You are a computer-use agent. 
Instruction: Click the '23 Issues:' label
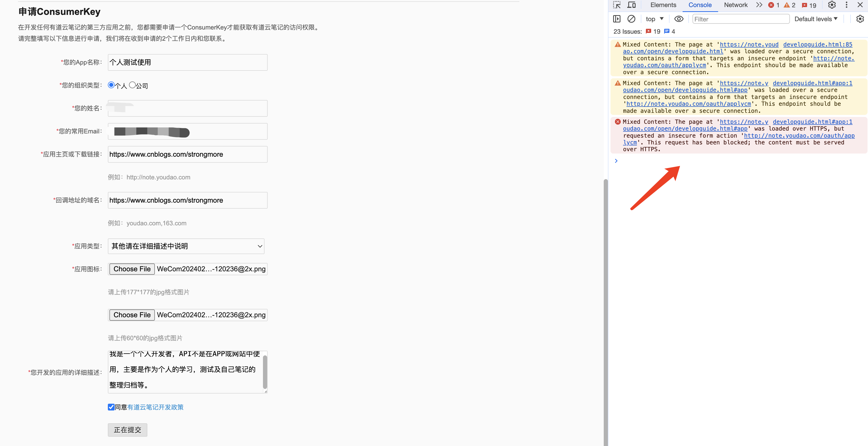coord(627,31)
